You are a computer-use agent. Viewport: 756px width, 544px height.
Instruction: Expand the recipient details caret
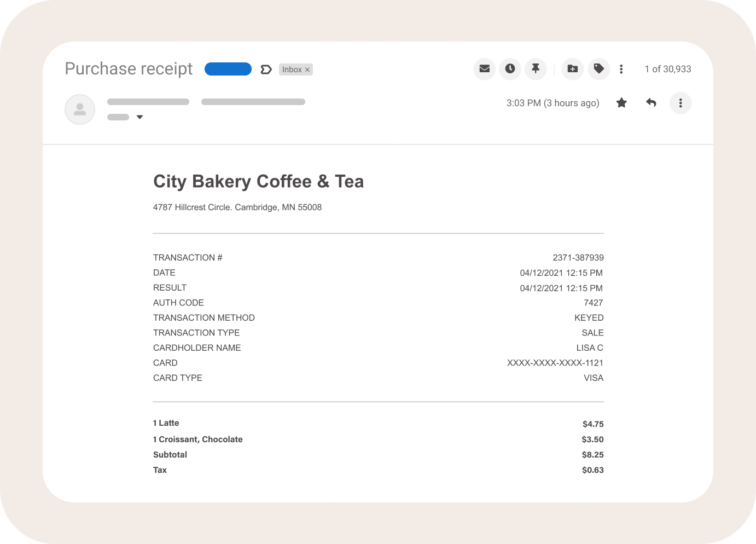coord(139,117)
